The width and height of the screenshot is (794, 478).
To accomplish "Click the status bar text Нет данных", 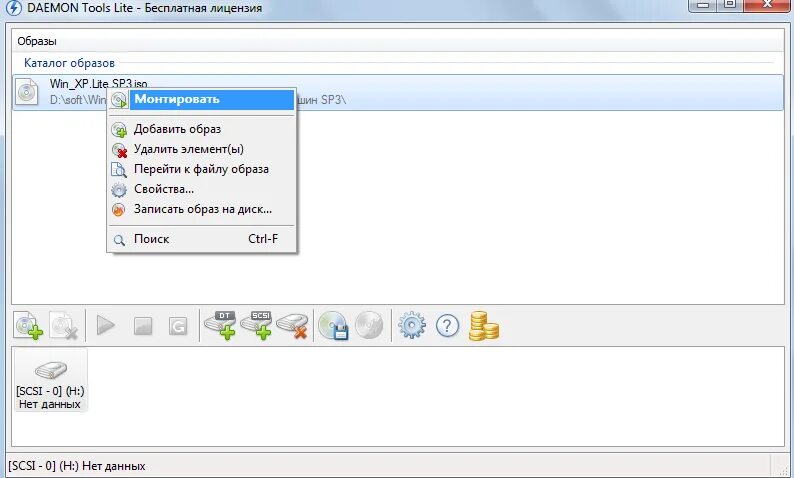I will [113, 466].
